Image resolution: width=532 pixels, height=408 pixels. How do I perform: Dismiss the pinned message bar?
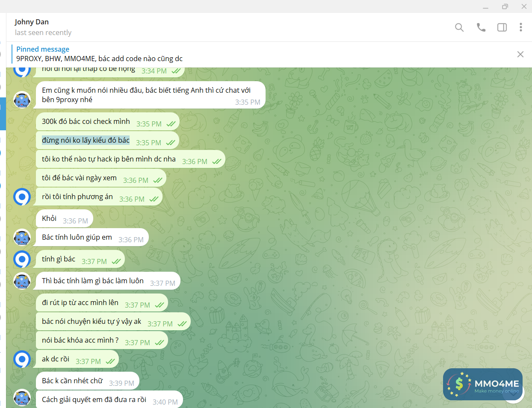tap(520, 54)
